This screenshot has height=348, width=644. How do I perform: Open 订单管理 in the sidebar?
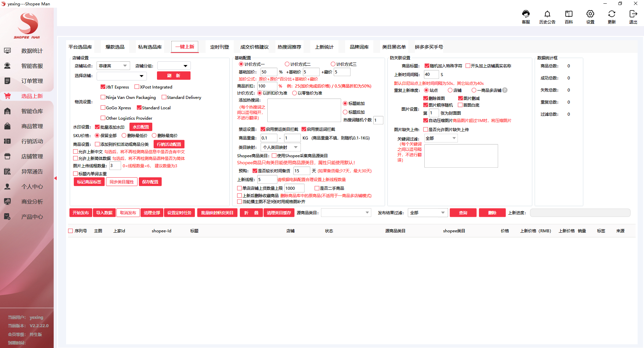click(27, 81)
